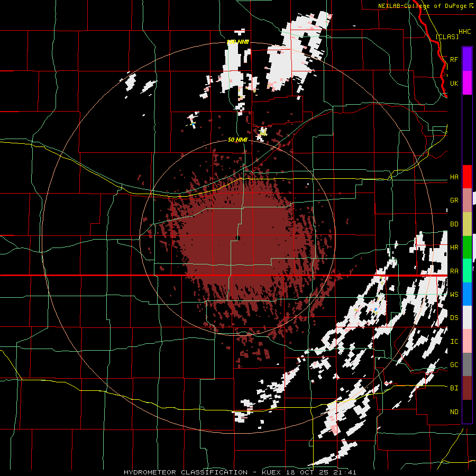Click the blue WS legend swatch
The width and height of the screenshot is (476, 476).
coord(467,294)
